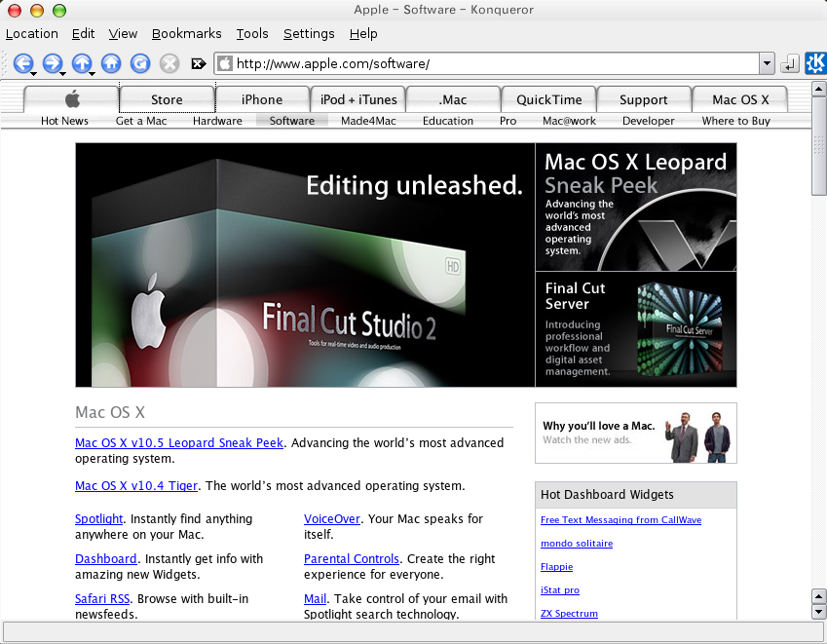
Task: Open the Bookmarks menu
Action: 187,34
